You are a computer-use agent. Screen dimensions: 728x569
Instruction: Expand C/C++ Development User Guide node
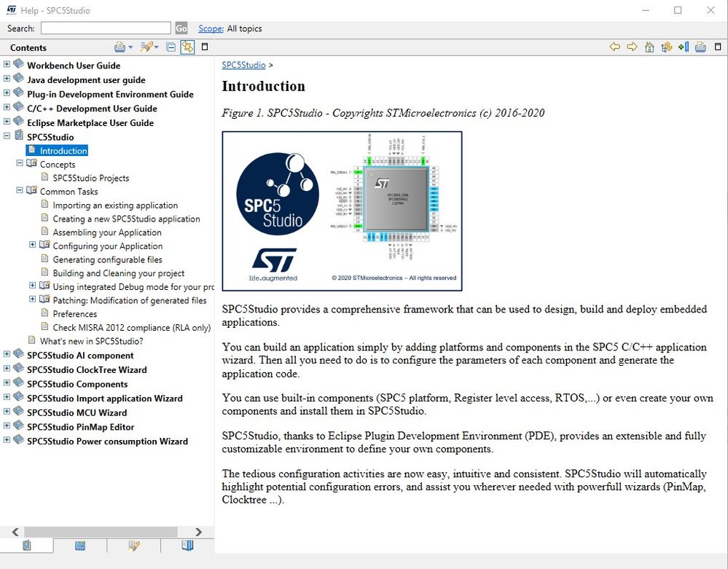pos(7,107)
